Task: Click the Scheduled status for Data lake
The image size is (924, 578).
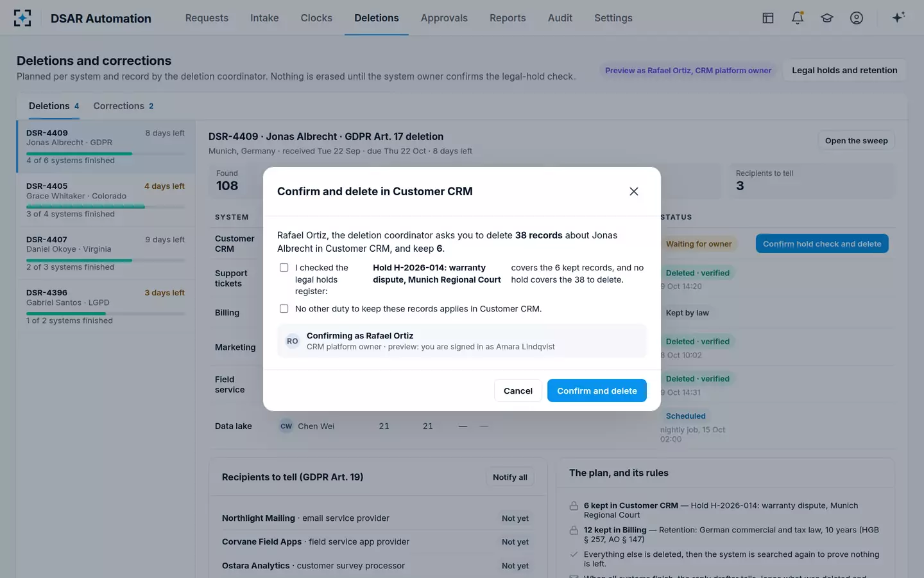Action: (x=685, y=416)
